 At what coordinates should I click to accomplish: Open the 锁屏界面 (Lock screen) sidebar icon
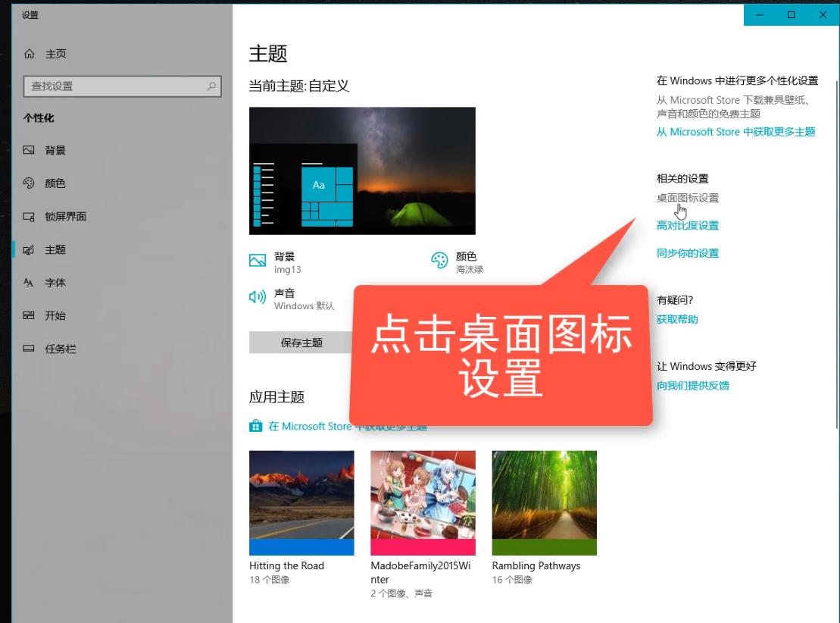pos(30,216)
